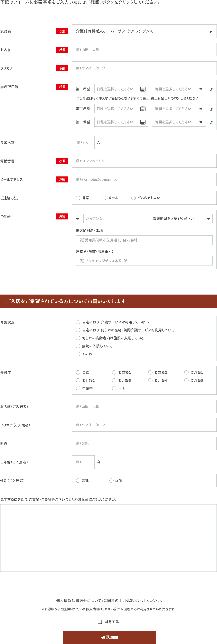This screenshot has height=644, width=217.
Task: Open calendar icon for 第三希望 date
Action: pyautogui.click(x=143, y=122)
